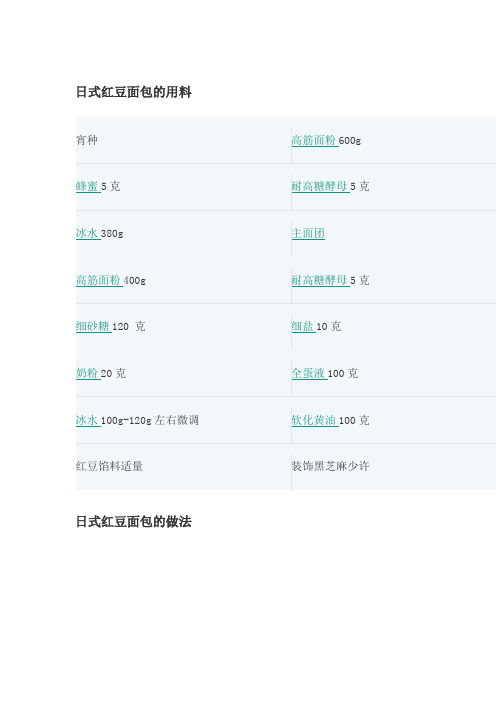Click the 120 克 quantity text
The width and height of the screenshot is (496, 702).
click(x=128, y=326)
